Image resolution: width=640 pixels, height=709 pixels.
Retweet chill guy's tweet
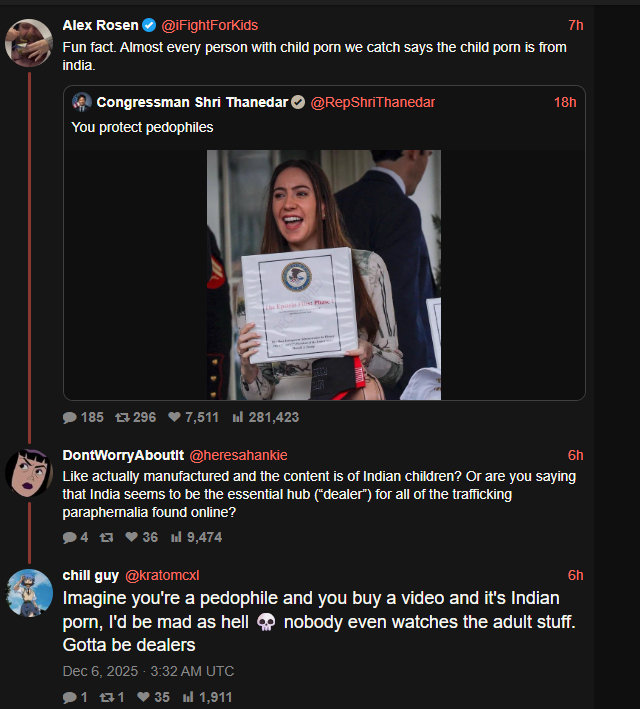pyautogui.click(x=107, y=697)
